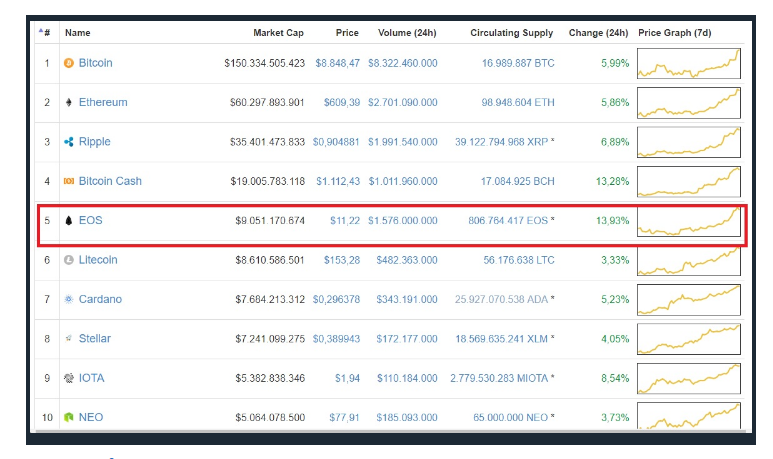Click Bitcoin volume $8.322.460.000
The width and height of the screenshot is (773, 459).
click(x=403, y=63)
